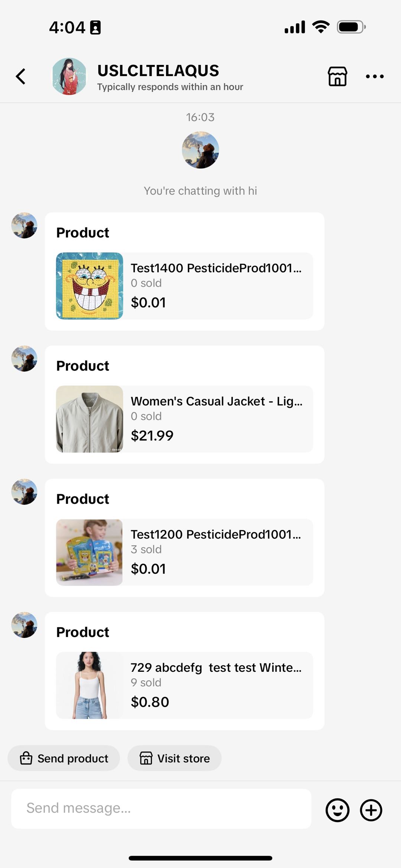The height and width of the screenshot is (868, 401).
Task: Select Women's Casual Jacket product title
Action: (x=216, y=401)
